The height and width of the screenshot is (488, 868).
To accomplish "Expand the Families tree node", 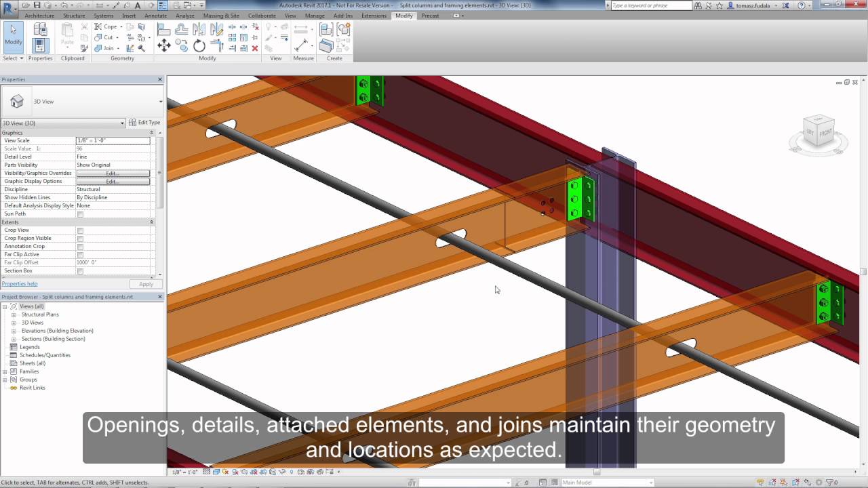I will pyautogui.click(x=5, y=371).
